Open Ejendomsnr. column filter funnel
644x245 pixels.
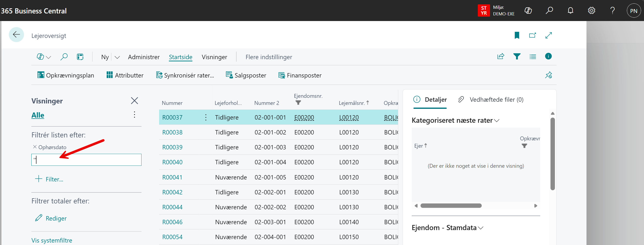298,102
